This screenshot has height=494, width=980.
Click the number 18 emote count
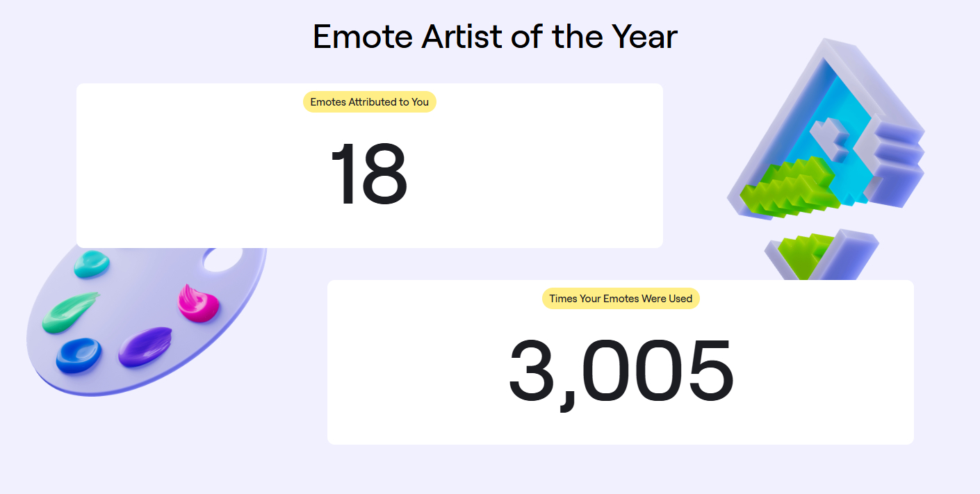coord(368,174)
